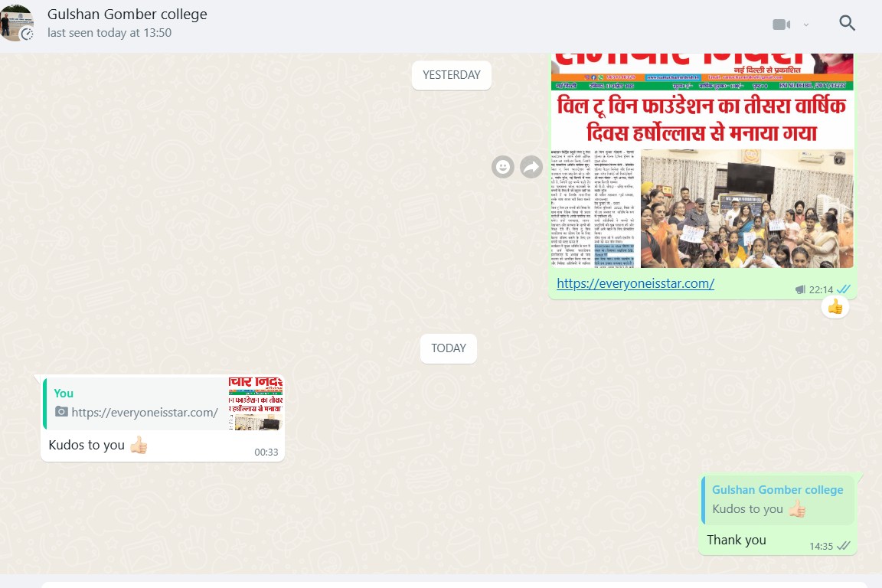Click the double tick beside 14:35
Screen dimensions: 882x588
[x=844, y=546]
